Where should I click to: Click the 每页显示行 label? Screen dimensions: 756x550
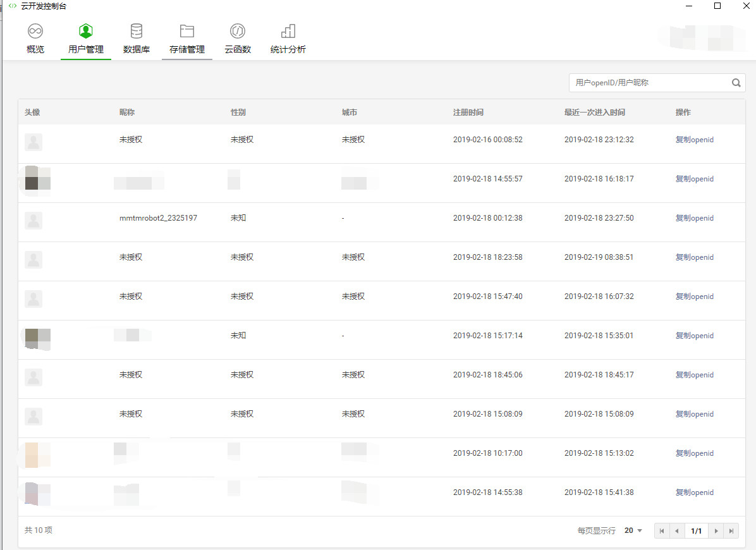597,531
